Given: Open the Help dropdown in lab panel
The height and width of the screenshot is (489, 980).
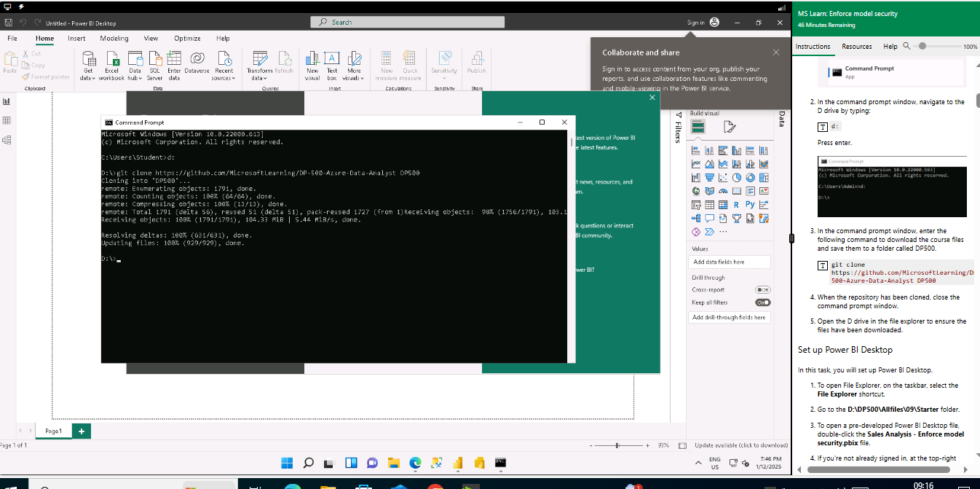Looking at the screenshot, I should coord(890,47).
